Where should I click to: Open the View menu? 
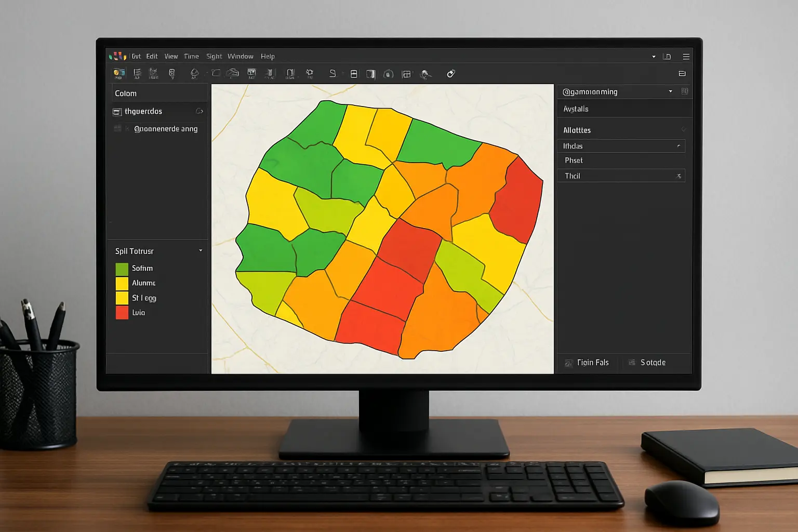tap(171, 56)
